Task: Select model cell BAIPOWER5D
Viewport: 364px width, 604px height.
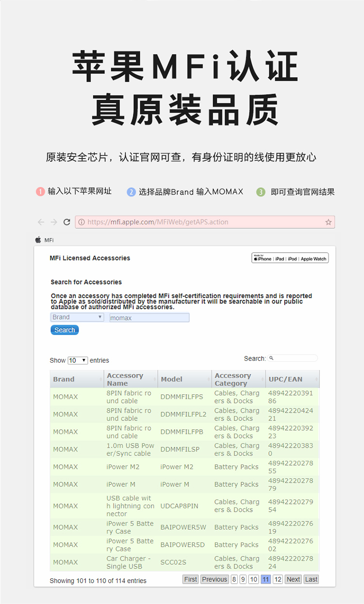Action: 182,545
